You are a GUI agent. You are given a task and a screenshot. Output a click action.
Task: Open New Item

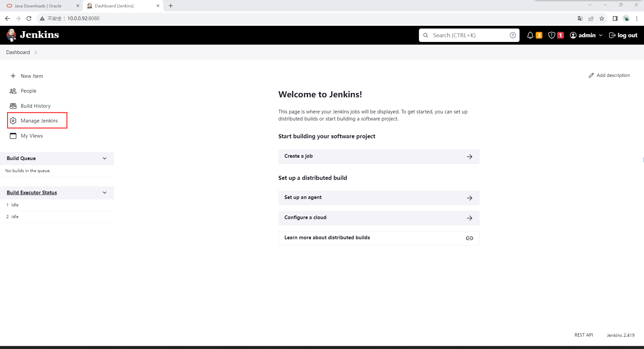(32, 76)
